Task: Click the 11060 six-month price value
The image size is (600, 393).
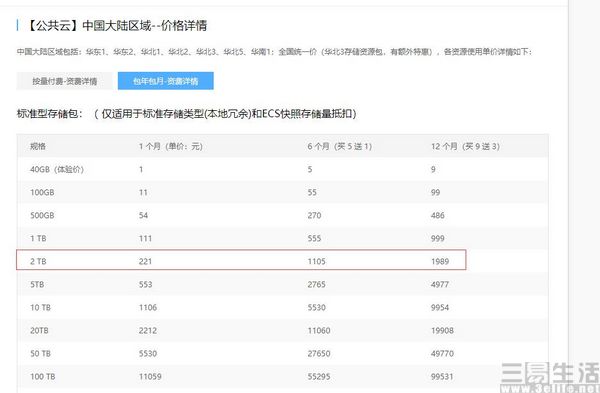Action: 319,330
